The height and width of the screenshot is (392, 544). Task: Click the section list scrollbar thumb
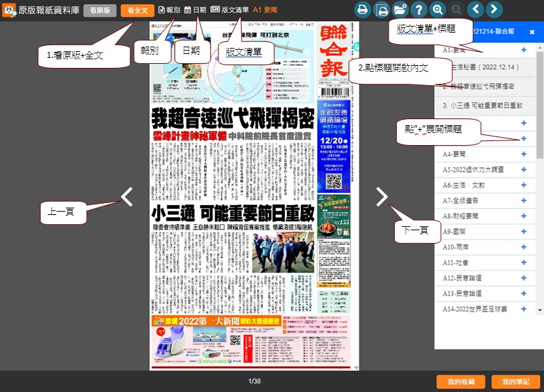[540, 104]
